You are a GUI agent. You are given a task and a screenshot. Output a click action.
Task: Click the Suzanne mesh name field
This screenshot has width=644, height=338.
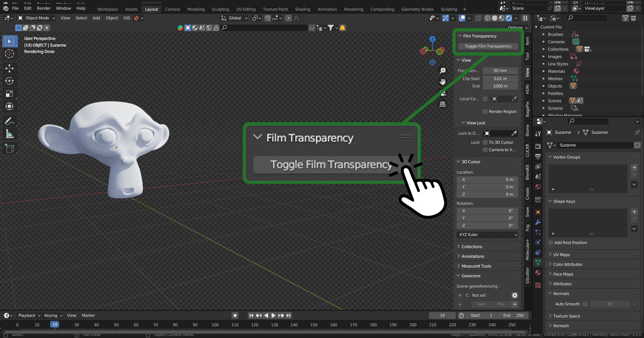595,145
